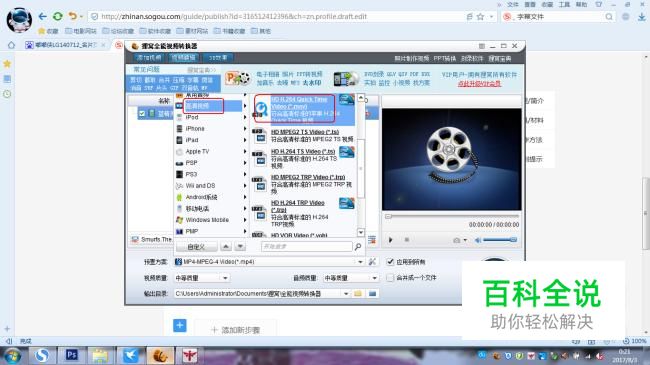Refresh the page with the green icon
The width and height of the screenshot is (650, 365).
click(x=58, y=17)
